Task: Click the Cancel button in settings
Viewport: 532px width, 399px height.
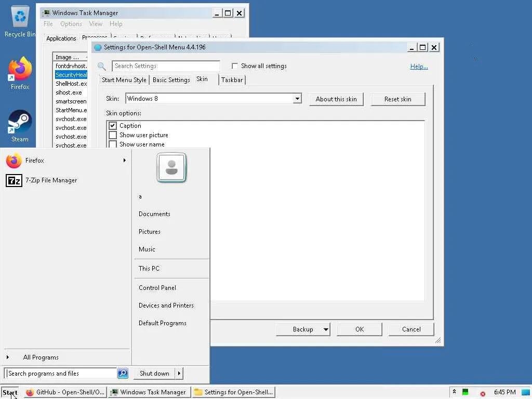Action: 411,329
